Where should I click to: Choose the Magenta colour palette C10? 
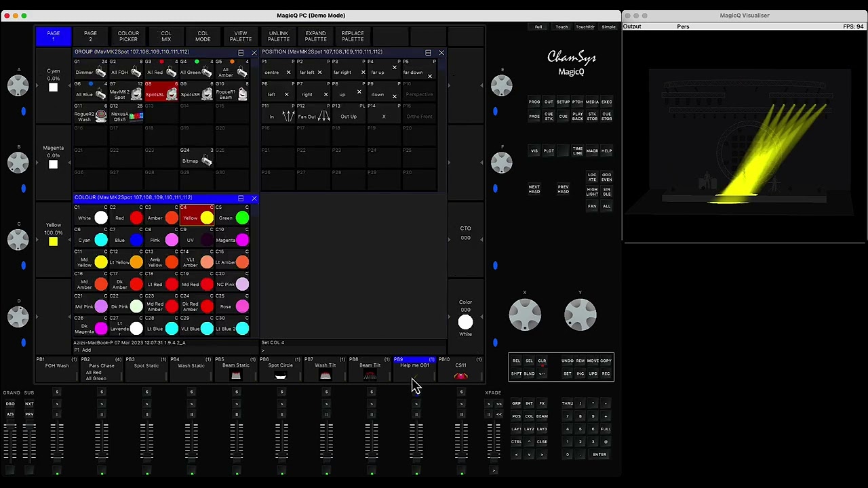[x=232, y=239]
